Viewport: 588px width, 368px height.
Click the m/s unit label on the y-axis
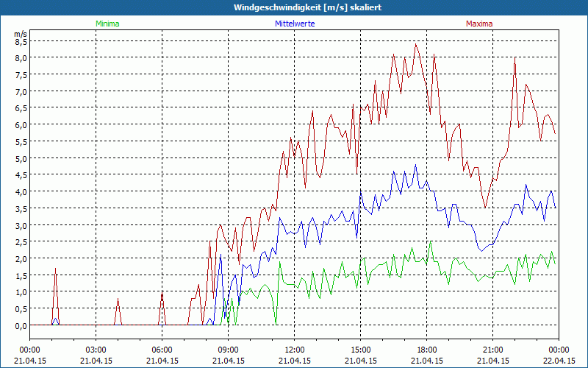pyautogui.click(x=21, y=34)
